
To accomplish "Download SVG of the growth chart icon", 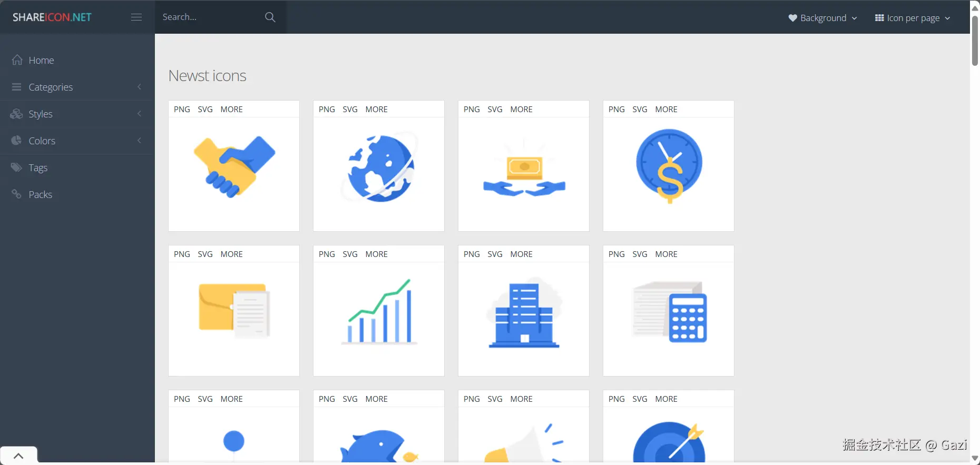I will [x=350, y=254].
